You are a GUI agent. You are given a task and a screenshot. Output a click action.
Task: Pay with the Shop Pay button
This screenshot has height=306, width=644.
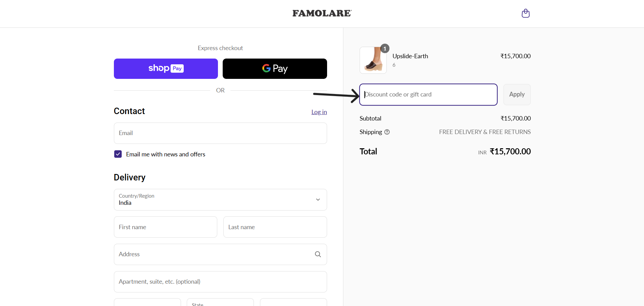166,69
